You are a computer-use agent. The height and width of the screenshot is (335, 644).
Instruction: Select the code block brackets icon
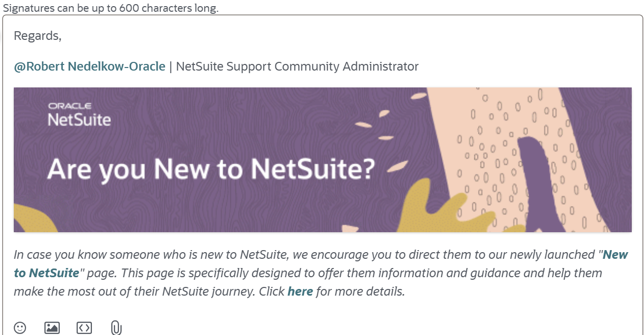[84, 327]
